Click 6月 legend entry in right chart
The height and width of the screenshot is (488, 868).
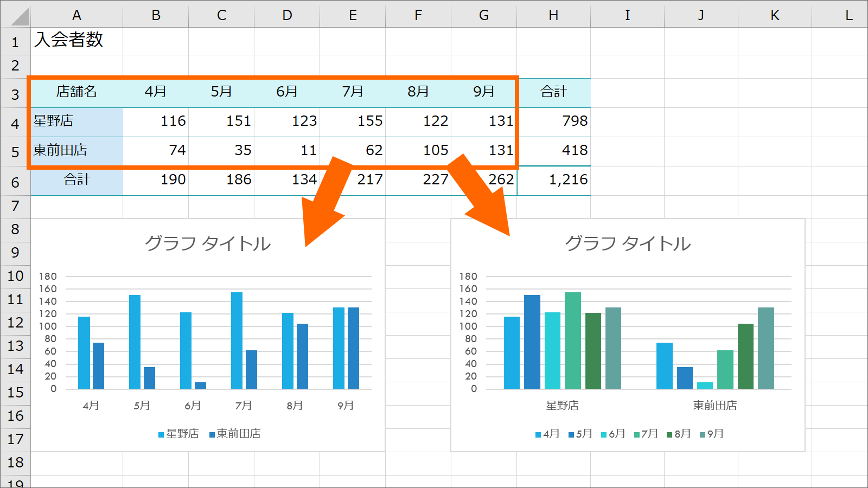(x=613, y=434)
